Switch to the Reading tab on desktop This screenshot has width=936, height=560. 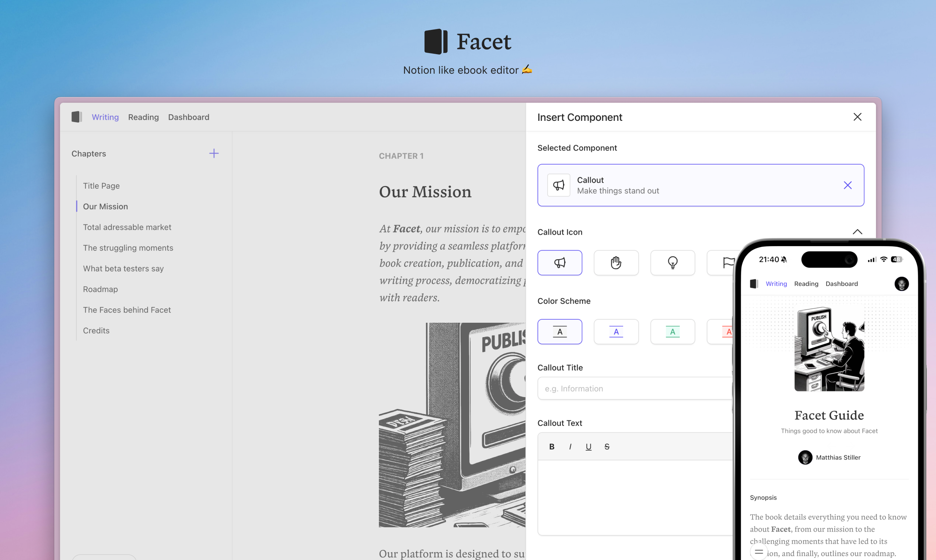coord(143,117)
